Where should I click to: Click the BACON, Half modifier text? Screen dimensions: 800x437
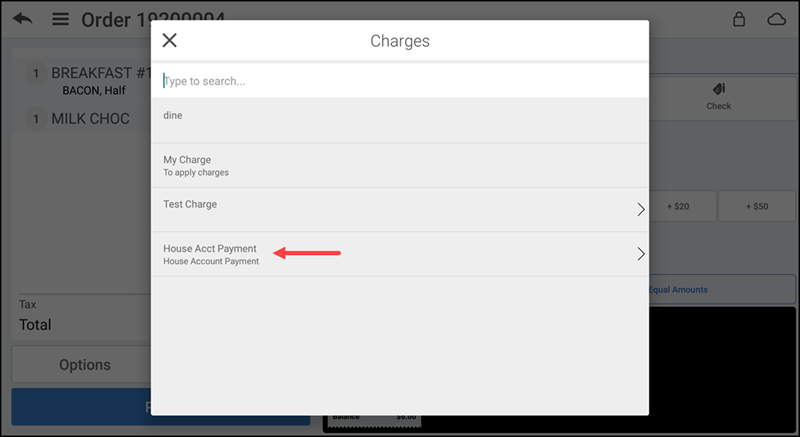click(x=94, y=90)
